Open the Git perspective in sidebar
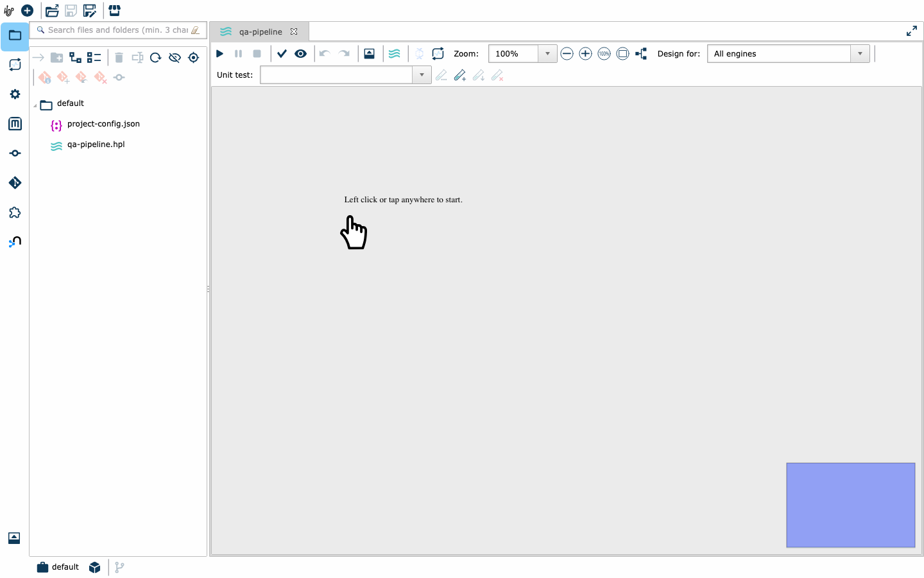 click(x=15, y=183)
